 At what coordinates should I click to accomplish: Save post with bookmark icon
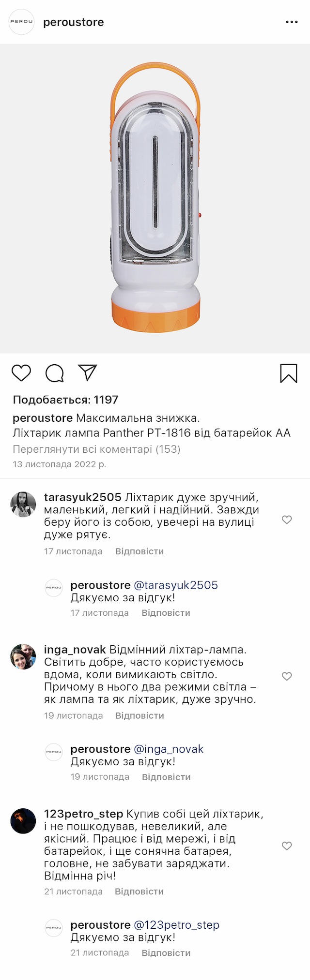[289, 373]
